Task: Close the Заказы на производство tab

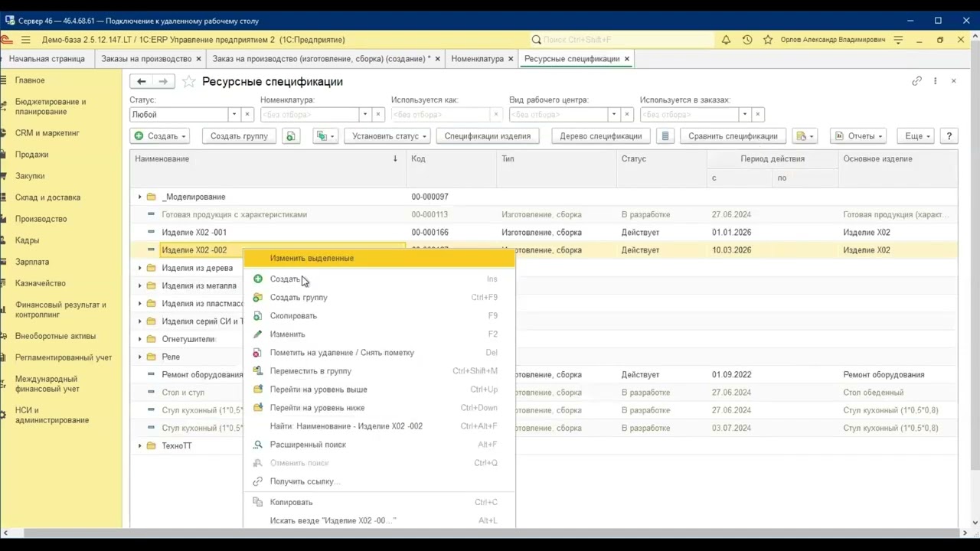Action: click(199, 59)
